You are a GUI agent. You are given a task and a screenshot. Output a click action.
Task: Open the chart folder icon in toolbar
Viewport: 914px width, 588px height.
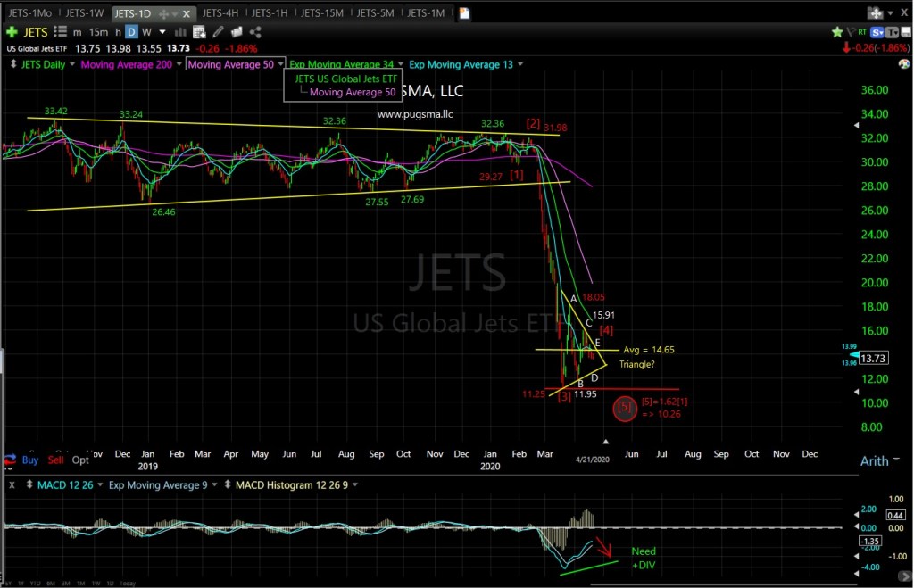(237, 32)
